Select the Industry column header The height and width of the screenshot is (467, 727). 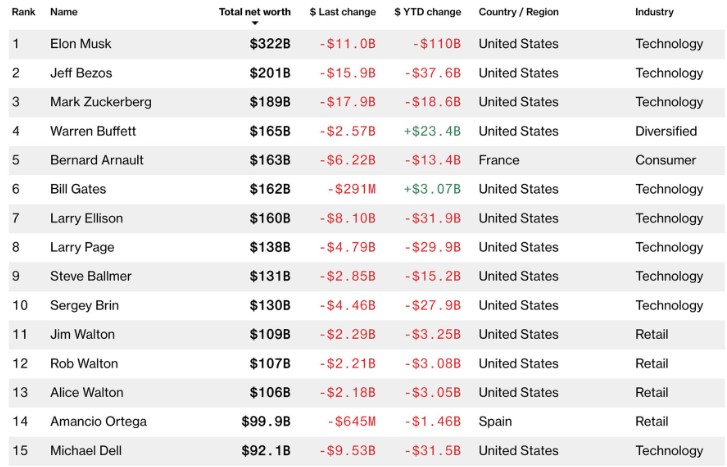tap(654, 12)
